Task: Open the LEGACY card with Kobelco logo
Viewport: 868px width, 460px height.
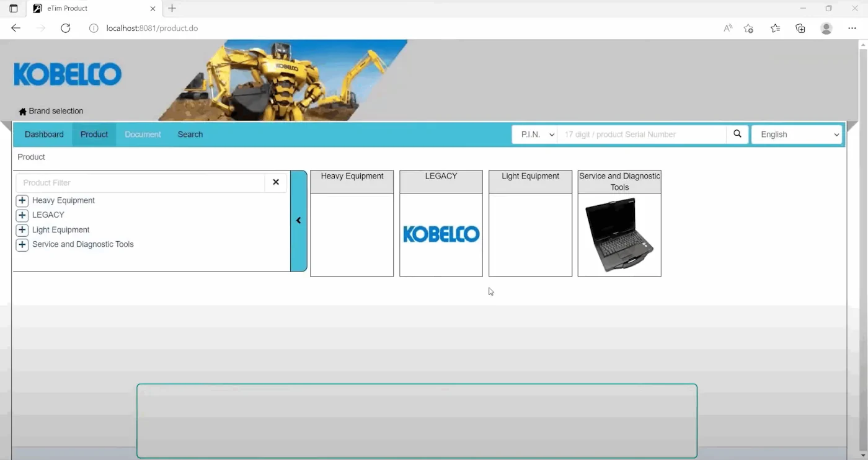Action: click(x=441, y=223)
